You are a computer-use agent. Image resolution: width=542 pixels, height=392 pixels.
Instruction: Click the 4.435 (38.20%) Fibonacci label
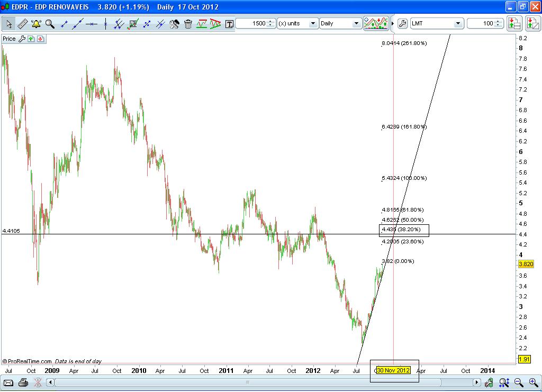pos(401,230)
